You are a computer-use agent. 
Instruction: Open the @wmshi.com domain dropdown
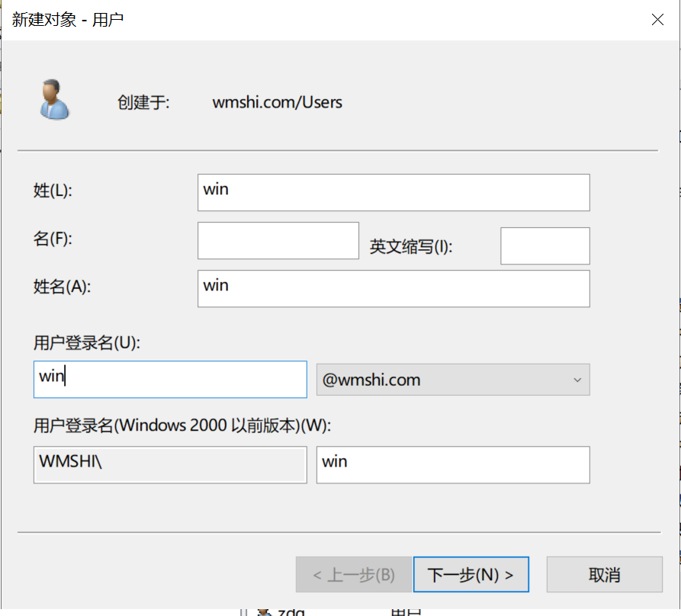453,380
